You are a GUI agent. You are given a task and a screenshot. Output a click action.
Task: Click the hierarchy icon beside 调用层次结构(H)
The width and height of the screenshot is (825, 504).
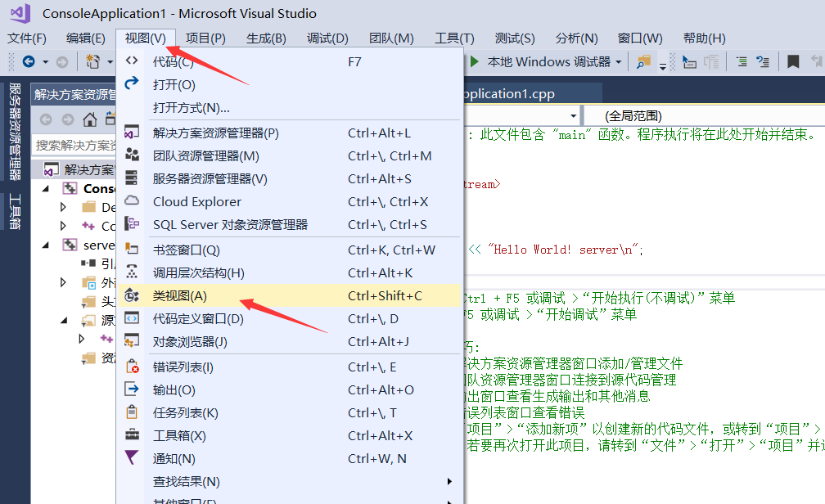(132, 272)
